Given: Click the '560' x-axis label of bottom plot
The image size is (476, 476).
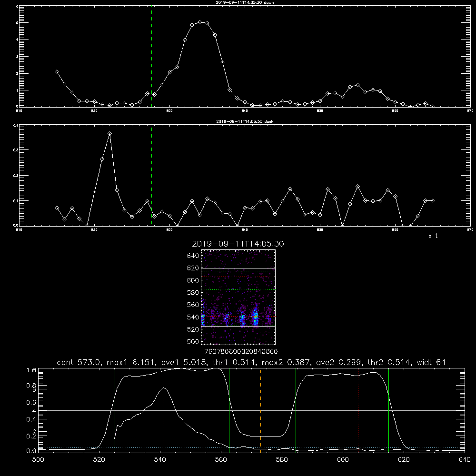Looking at the screenshot, I should tap(221, 460).
